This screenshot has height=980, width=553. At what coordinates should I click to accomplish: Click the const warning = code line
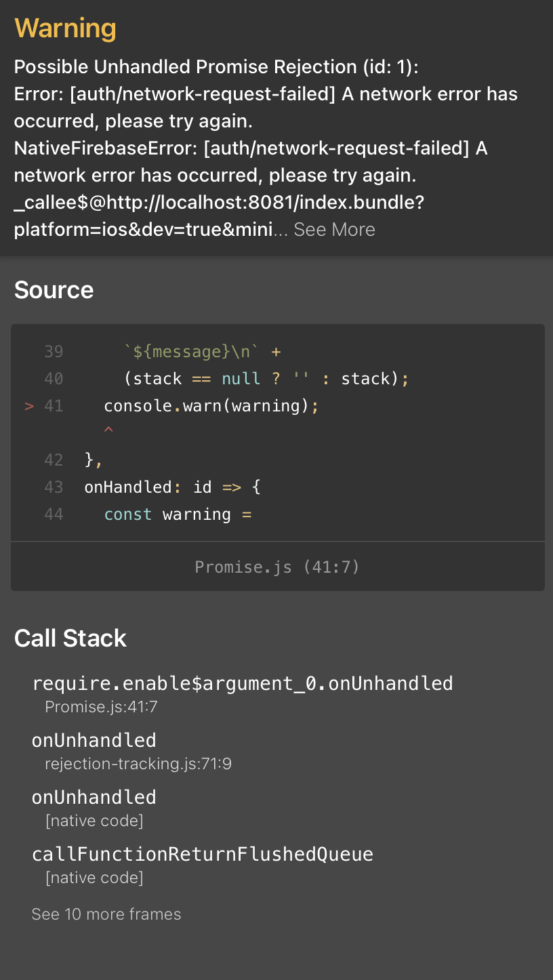tap(178, 514)
